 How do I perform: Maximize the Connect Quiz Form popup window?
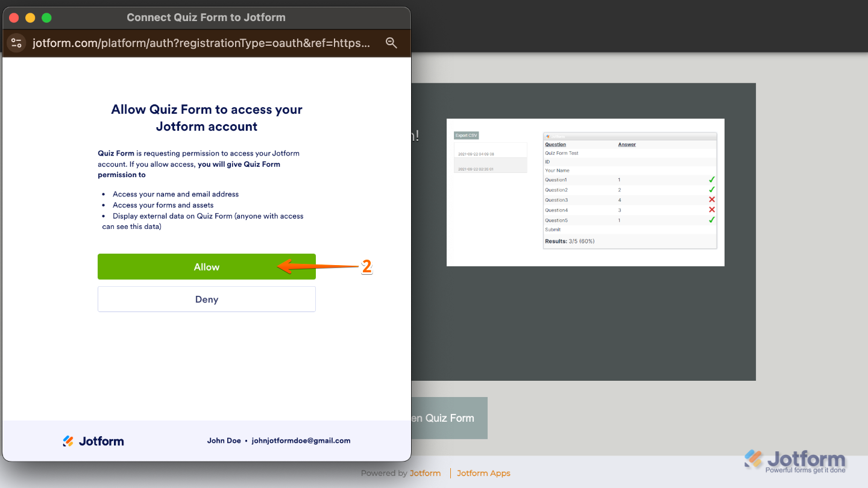[x=46, y=18]
